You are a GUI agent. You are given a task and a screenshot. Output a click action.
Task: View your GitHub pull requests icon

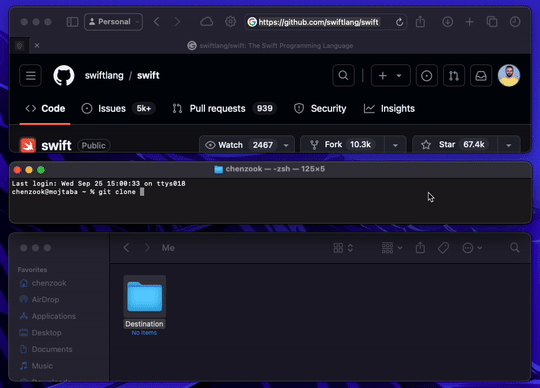454,75
